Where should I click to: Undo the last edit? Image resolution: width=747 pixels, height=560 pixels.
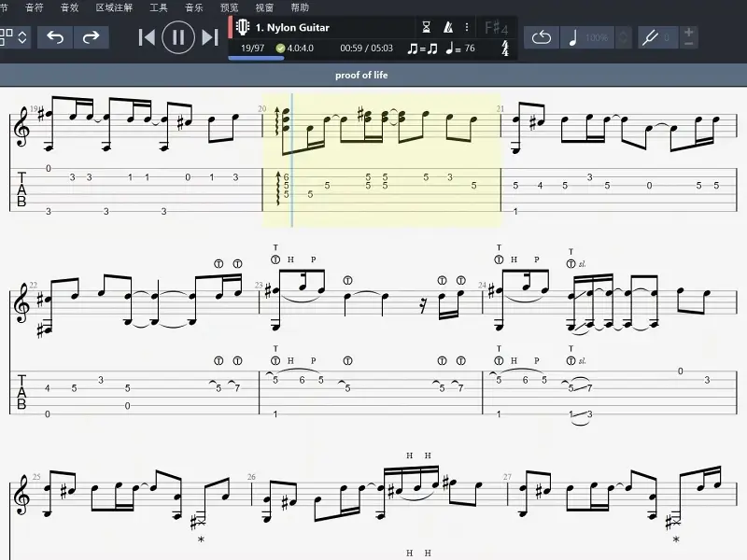(x=55, y=37)
